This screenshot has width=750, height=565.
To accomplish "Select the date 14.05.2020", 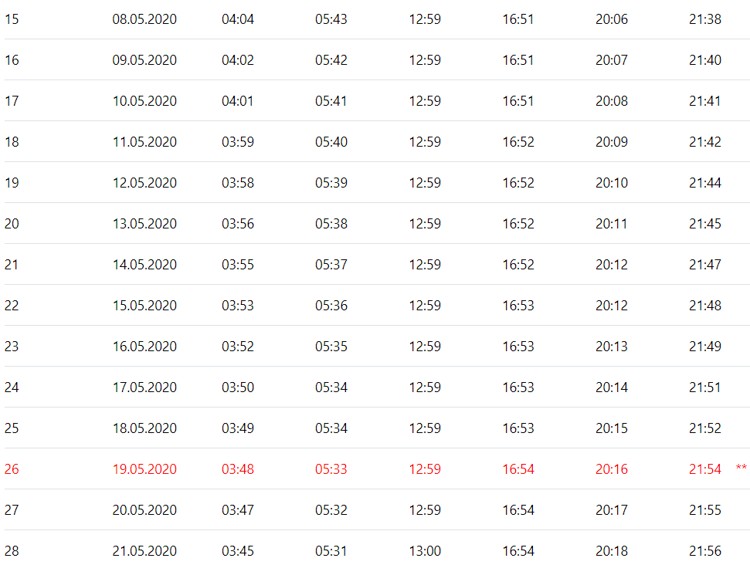I will (144, 265).
